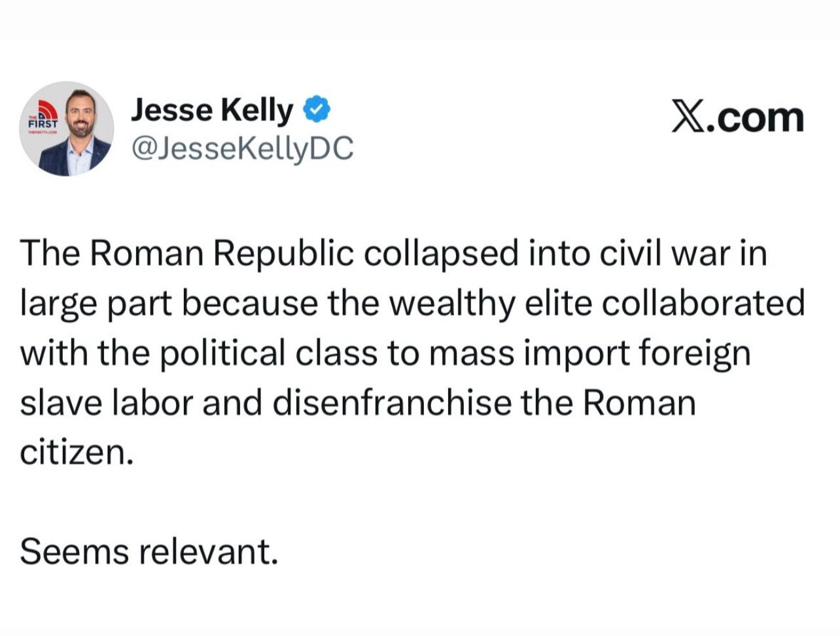Image resolution: width=840 pixels, height=636 pixels.
Task: Open the Jesse Kelly display name
Action: pos(213,111)
